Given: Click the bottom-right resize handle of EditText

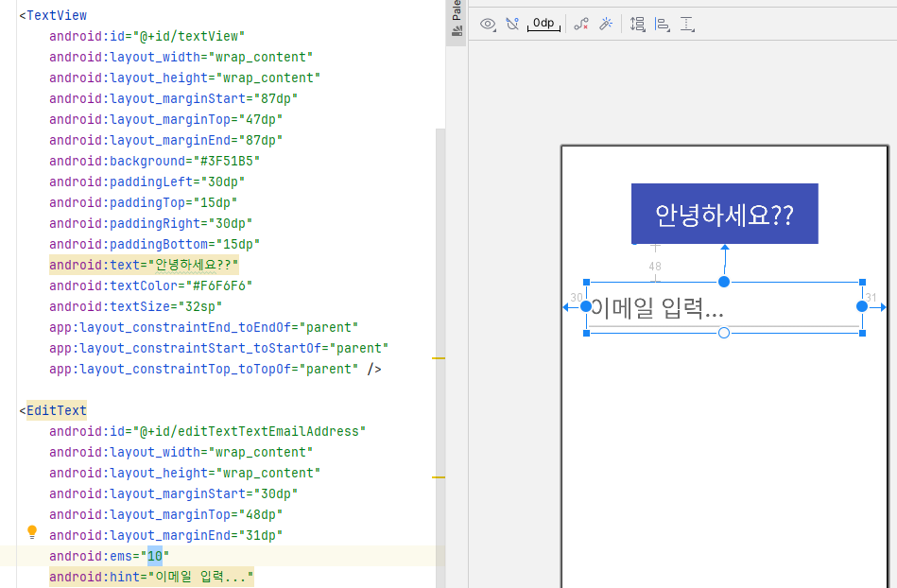Looking at the screenshot, I should [x=862, y=333].
